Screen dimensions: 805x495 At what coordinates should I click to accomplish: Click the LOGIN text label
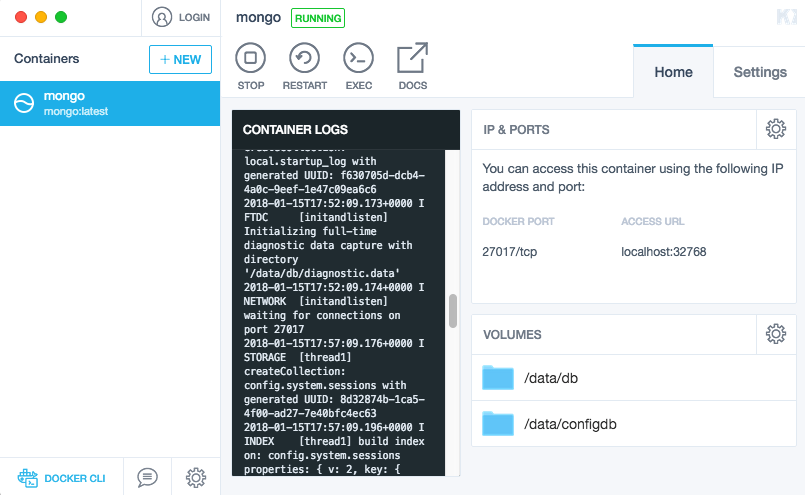(x=194, y=17)
